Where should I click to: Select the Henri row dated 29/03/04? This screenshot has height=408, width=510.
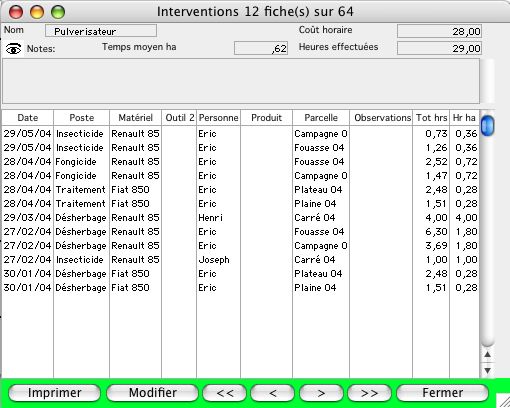tap(240, 218)
